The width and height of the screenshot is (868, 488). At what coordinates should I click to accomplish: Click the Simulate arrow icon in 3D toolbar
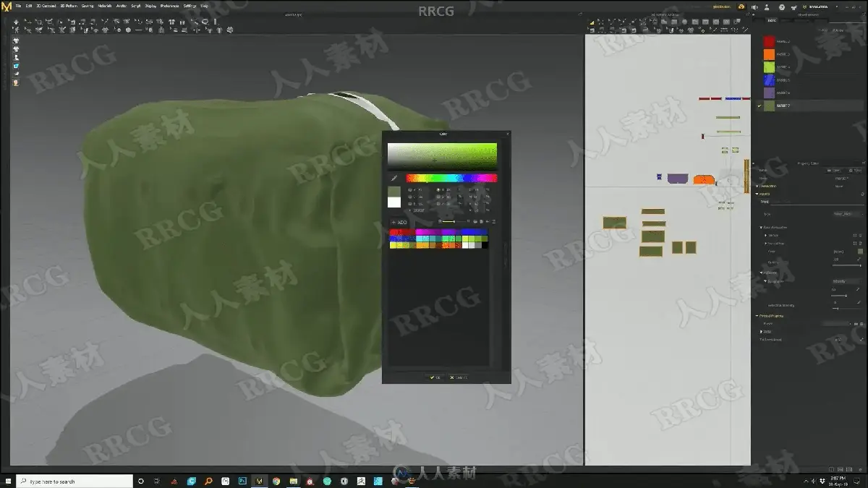tap(16, 22)
